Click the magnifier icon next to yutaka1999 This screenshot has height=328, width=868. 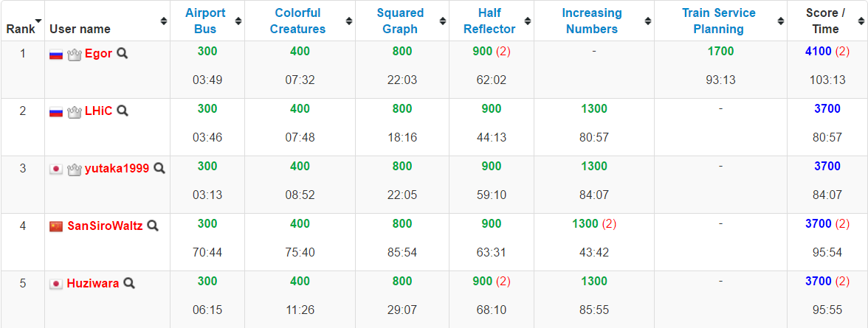tap(159, 169)
